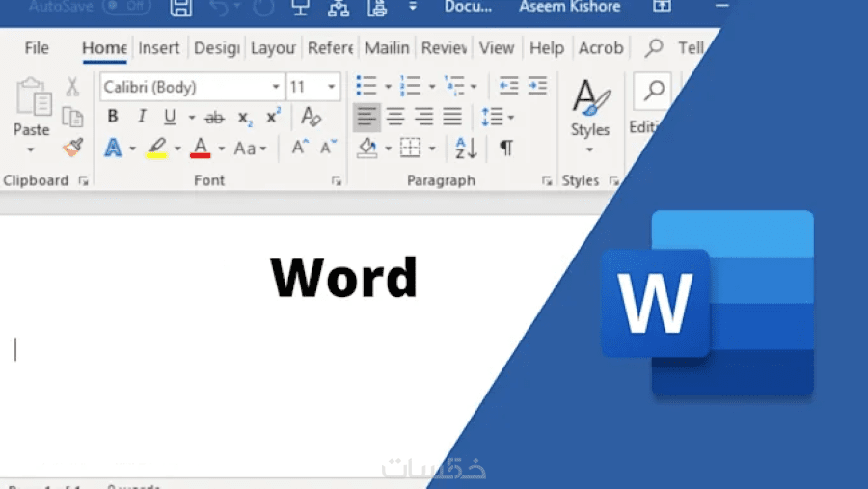Open borders dropdown arrow
Image resolution: width=868 pixels, height=489 pixels.
coord(432,149)
